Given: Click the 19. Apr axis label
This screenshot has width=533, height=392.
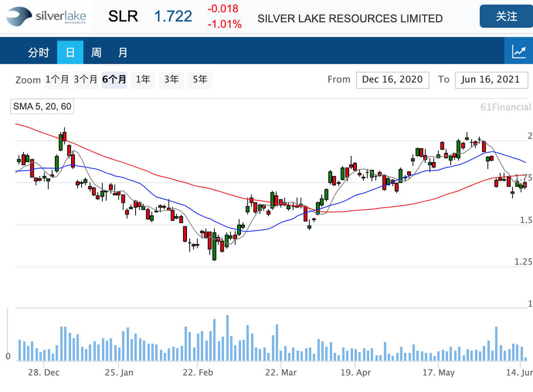Looking at the screenshot, I should (355, 372).
